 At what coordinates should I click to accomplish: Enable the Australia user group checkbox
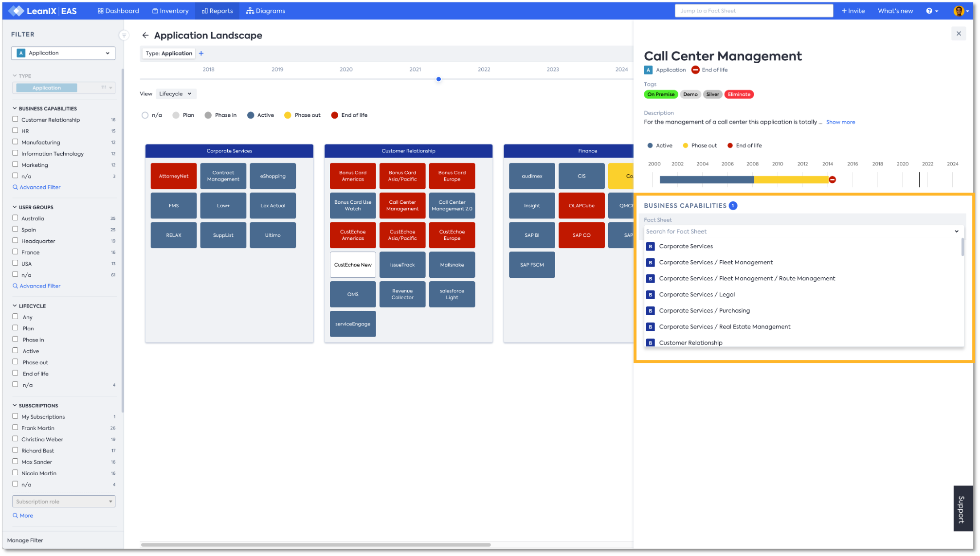pos(16,218)
